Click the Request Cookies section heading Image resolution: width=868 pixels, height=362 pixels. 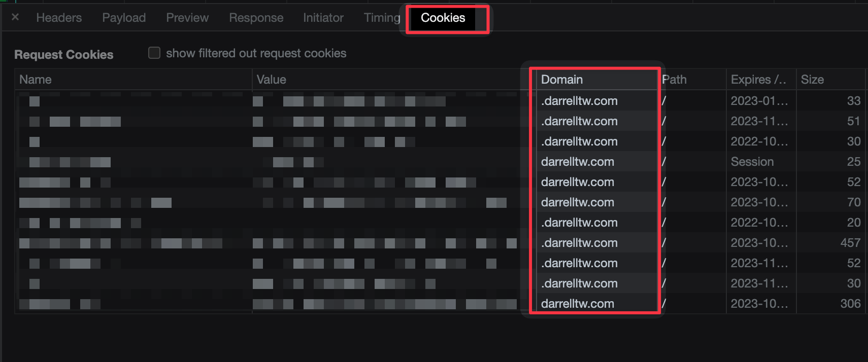(x=64, y=54)
